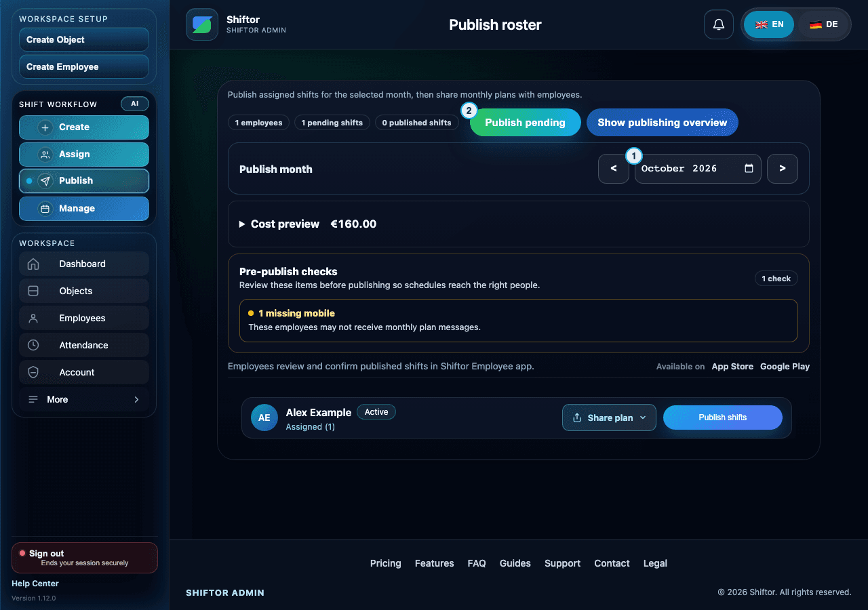The height and width of the screenshot is (610, 868).
Task: Click the notification bell icon
Action: (x=719, y=24)
